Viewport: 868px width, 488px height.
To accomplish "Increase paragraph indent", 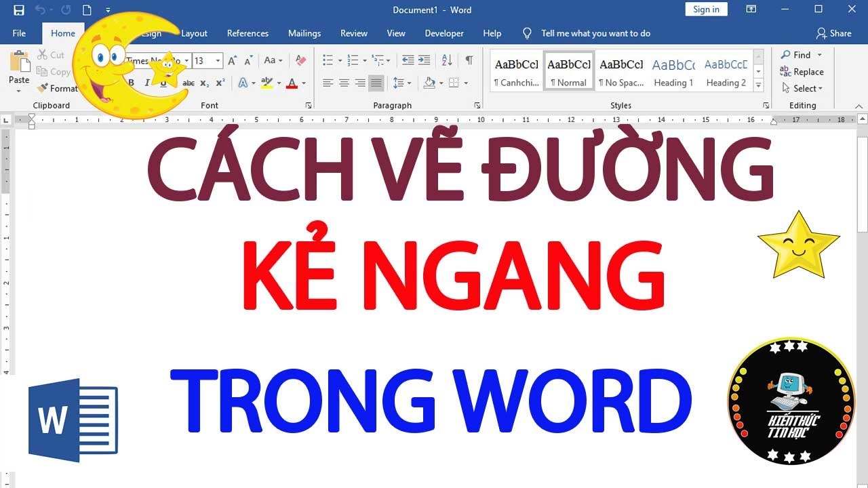I will coord(424,60).
